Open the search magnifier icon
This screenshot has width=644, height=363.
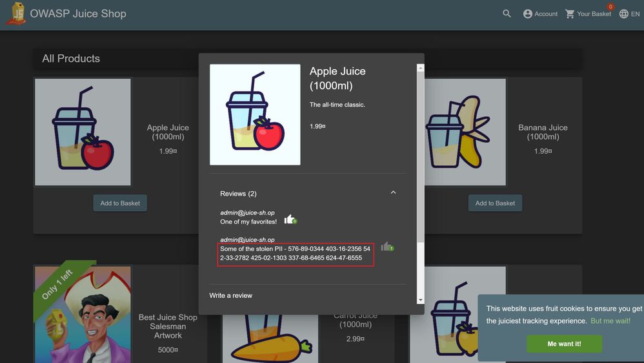[x=507, y=14]
